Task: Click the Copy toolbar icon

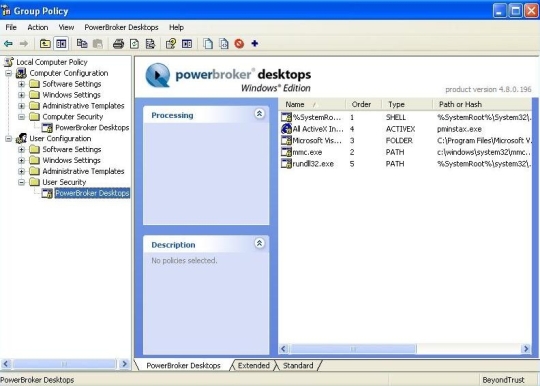Action: [x=82, y=43]
